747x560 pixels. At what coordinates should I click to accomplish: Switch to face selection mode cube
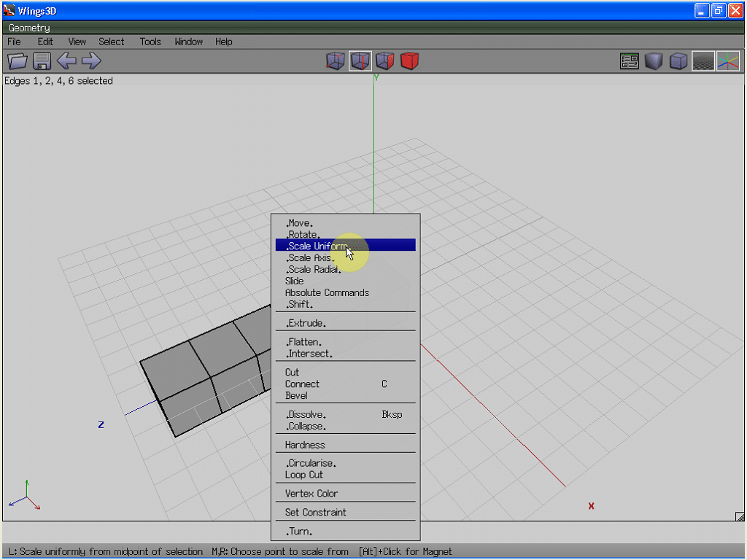pyautogui.click(x=385, y=61)
